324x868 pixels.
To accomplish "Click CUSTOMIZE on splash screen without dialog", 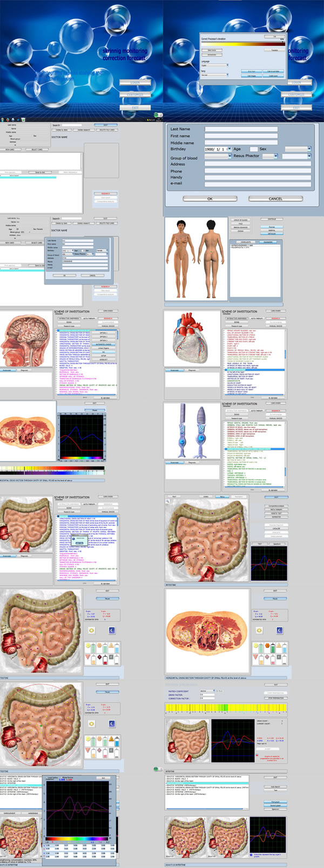I will tap(135, 94).
